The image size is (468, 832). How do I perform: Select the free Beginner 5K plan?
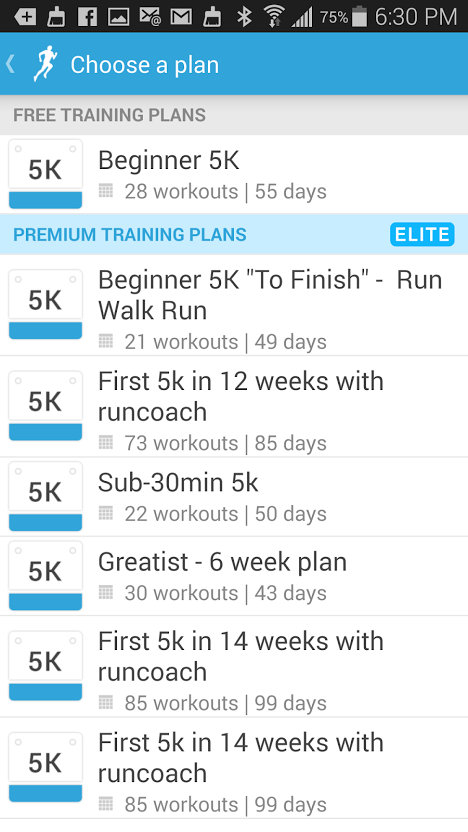coord(234,174)
